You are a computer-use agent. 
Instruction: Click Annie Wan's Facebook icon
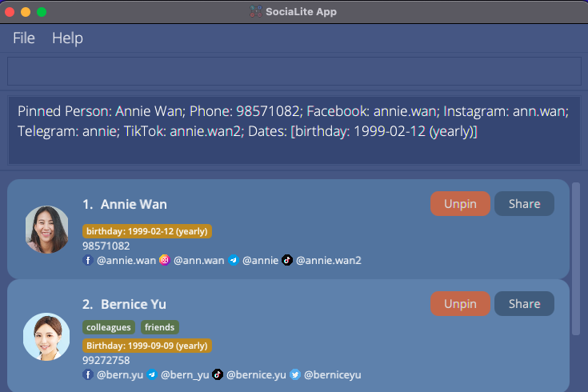(88, 260)
